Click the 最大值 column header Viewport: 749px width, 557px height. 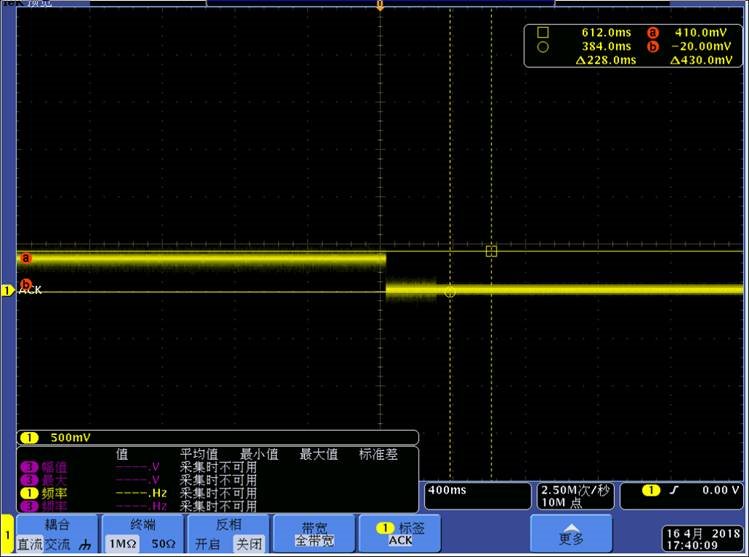coord(319,454)
